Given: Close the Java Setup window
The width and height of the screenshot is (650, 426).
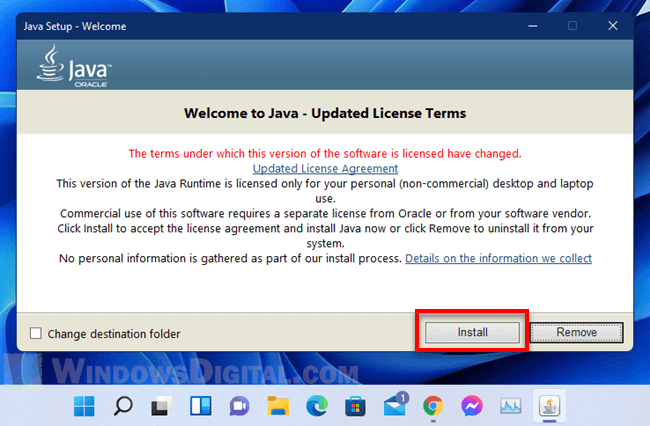Looking at the screenshot, I should point(613,26).
